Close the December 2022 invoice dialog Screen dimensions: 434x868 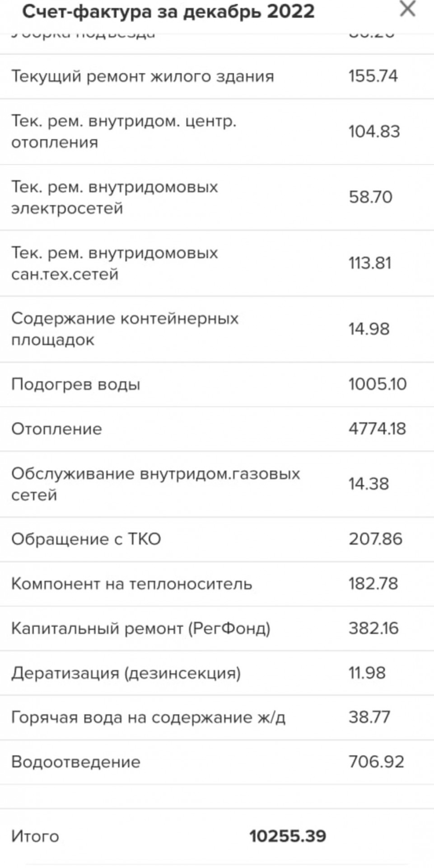(407, 9)
